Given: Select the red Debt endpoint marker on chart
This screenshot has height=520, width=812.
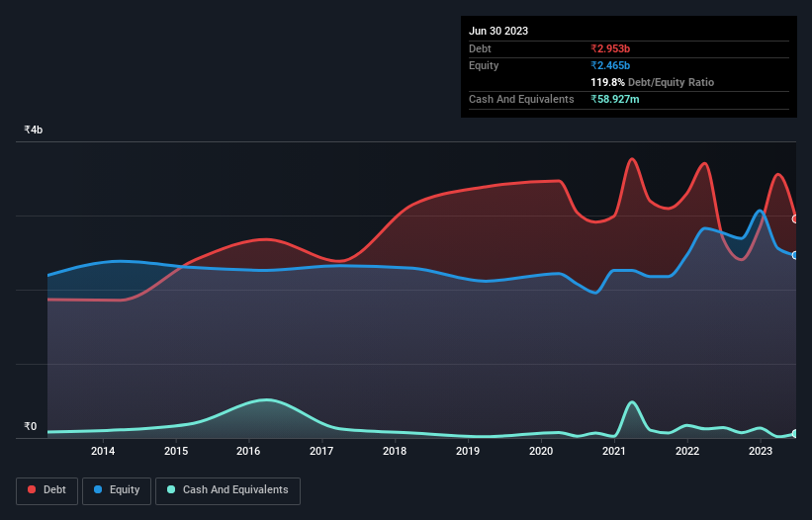Looking at the screenshot, I should point(795,218).
